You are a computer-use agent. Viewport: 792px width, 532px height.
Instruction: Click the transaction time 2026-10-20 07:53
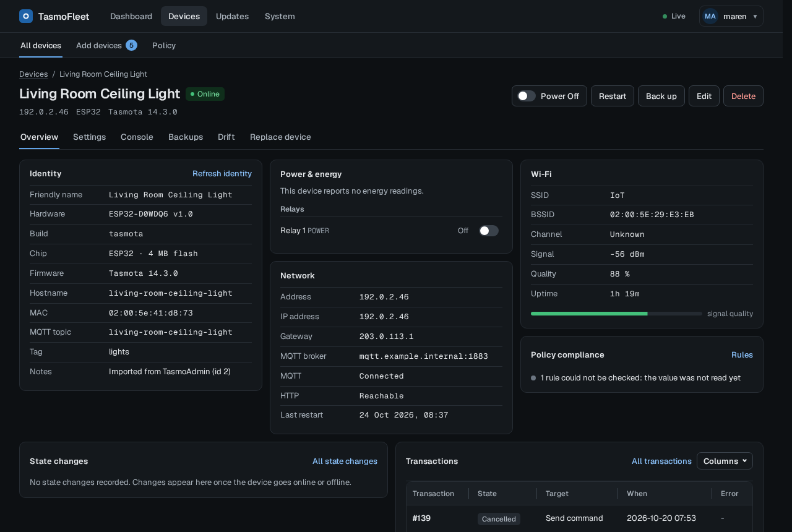pyautogui.click(x=661, y=518)
